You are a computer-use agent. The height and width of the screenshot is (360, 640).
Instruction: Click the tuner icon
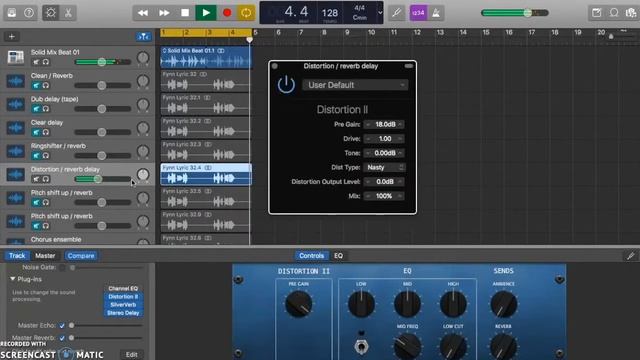coord(396,13)
